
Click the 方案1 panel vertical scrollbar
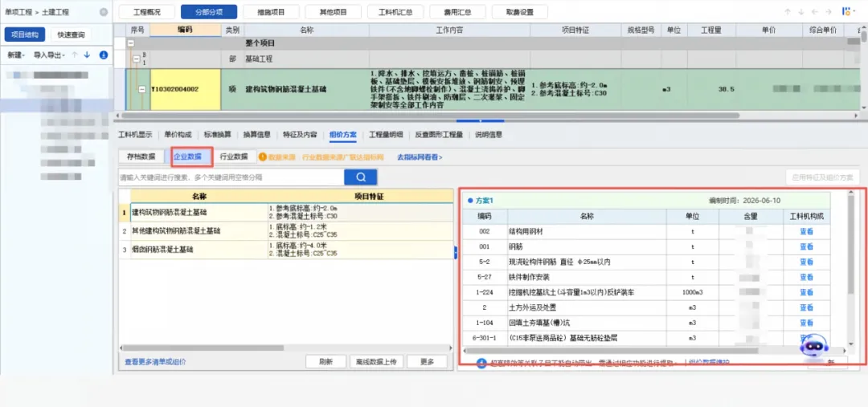coord(851,244)
